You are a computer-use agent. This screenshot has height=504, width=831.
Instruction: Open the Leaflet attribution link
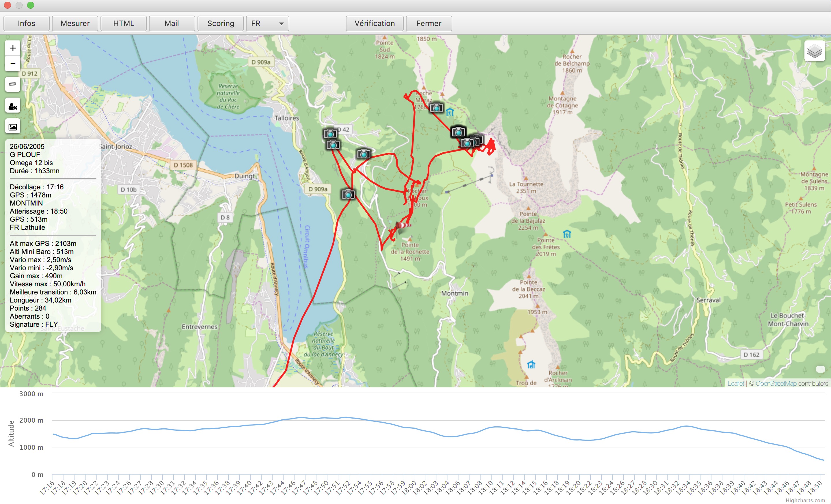pos(735,383)
